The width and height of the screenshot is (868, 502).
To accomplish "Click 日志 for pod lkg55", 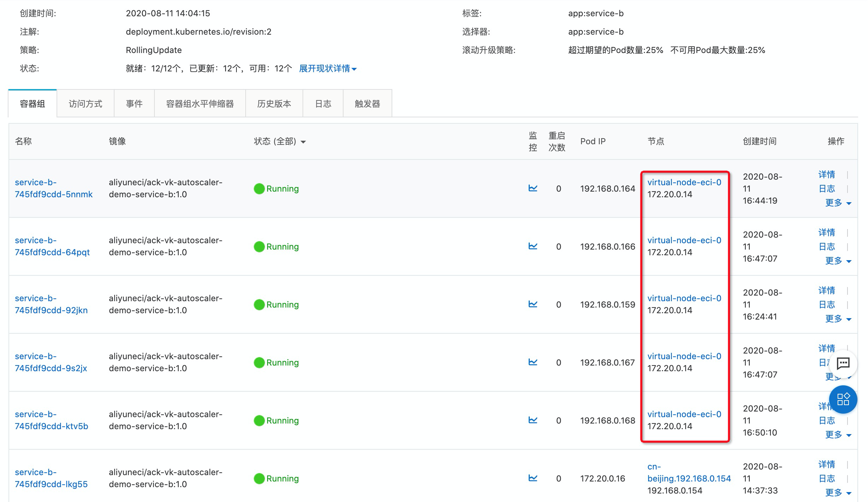I will (827, 478).
